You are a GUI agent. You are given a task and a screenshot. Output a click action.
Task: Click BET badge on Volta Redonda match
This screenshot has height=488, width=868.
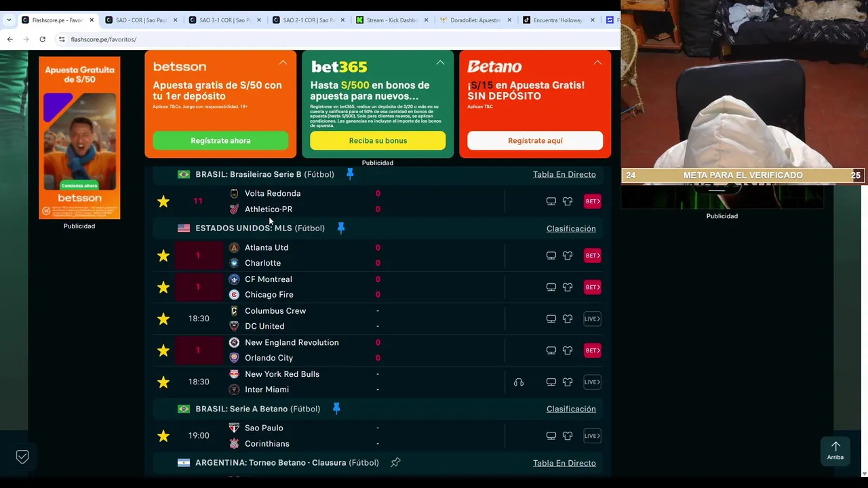coord(593,201)
